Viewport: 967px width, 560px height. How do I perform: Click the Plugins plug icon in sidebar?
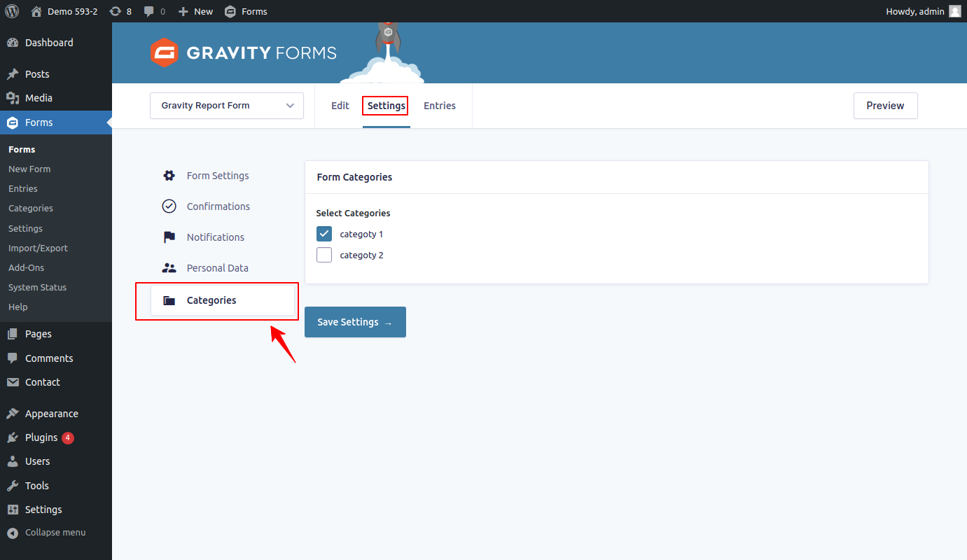point(13,437)
